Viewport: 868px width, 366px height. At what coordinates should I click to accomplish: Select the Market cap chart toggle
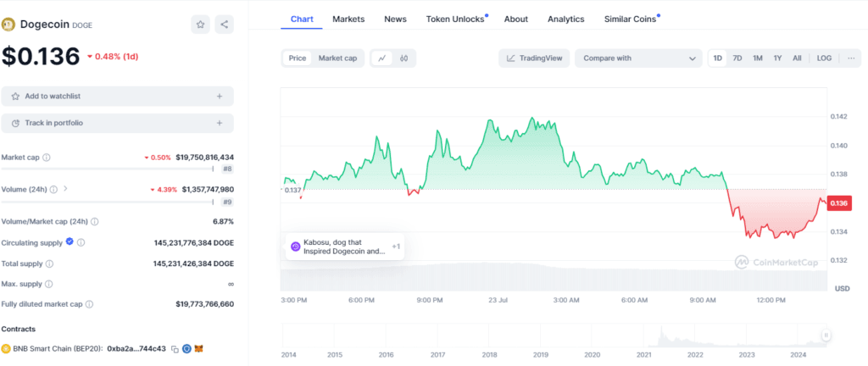[x=337, y=58]
